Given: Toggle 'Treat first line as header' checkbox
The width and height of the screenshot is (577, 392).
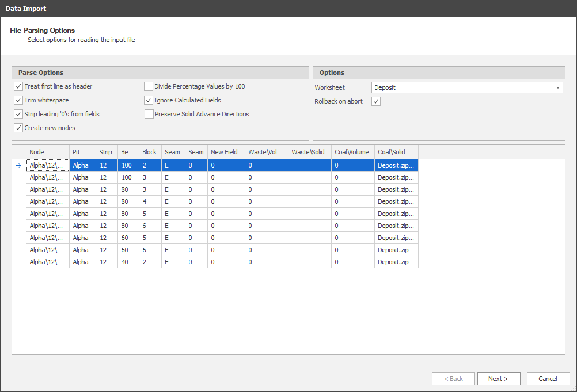Looking at the screenshot, I should (x=18, y=86).
